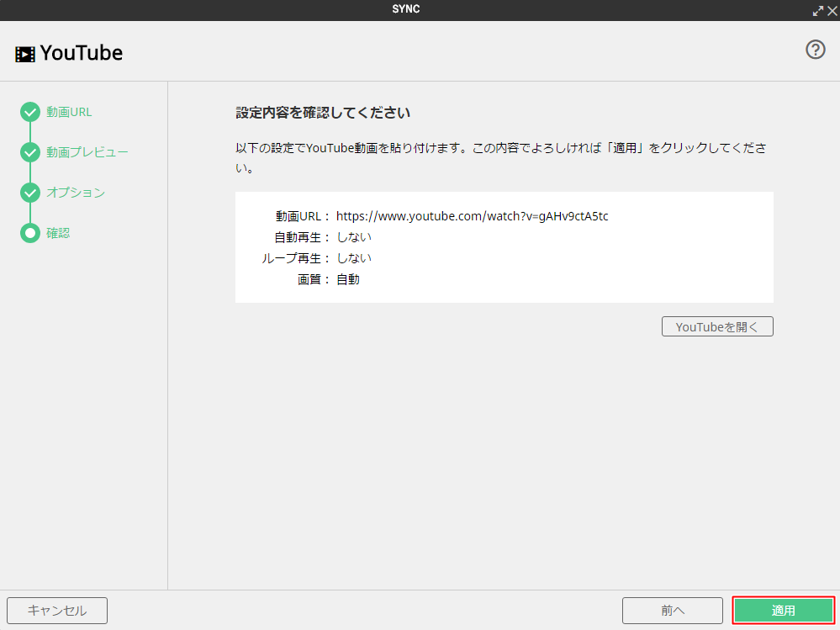
Task: Cancel with the キャンセル button
Action: pos(57,610)
